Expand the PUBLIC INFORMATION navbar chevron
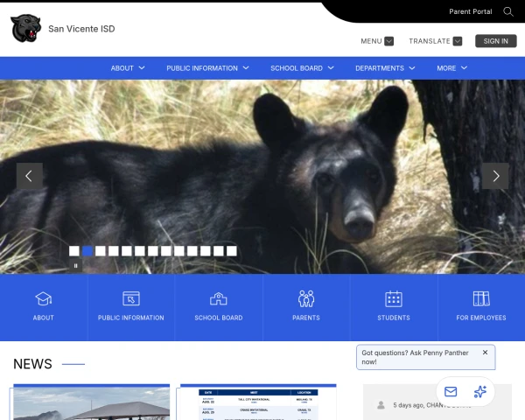This screenshot has height=420, width=525. point(246,68)
